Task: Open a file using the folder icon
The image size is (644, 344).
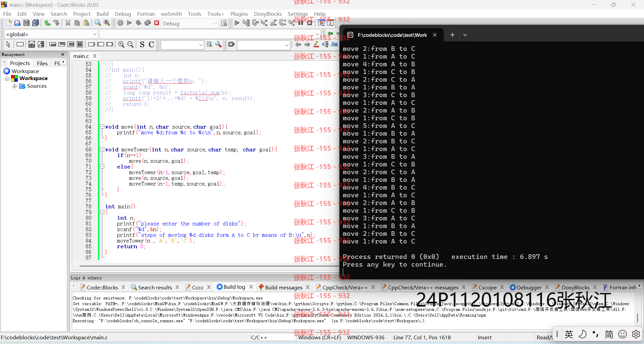Action: point(17,23)
